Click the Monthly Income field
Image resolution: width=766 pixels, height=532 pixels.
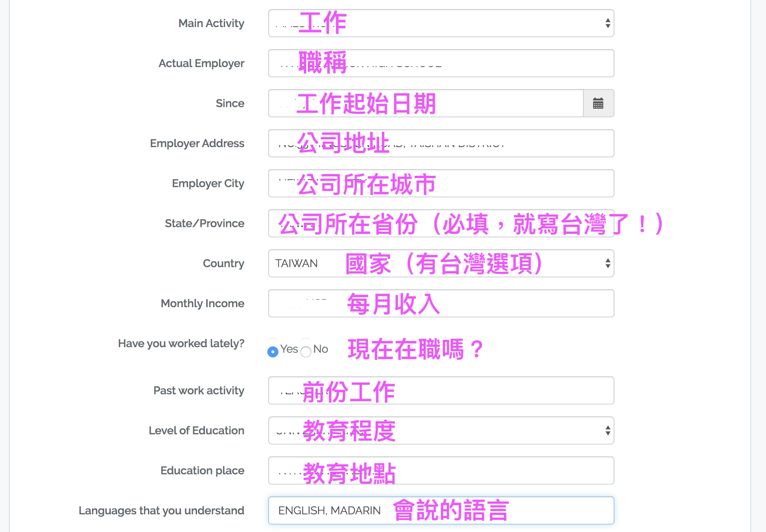(x=441, y=304)
